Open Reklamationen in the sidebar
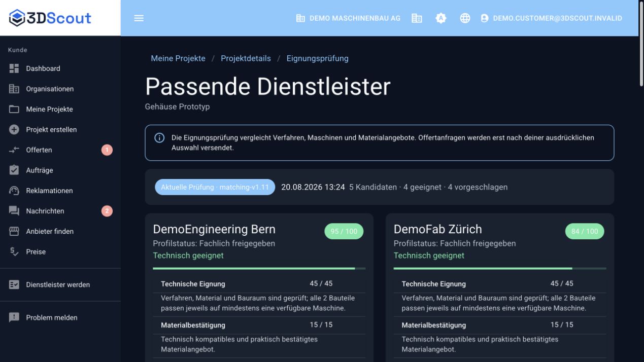Image resolution: width=644 pixels, height=362 pixels. [x=60, y=191]
